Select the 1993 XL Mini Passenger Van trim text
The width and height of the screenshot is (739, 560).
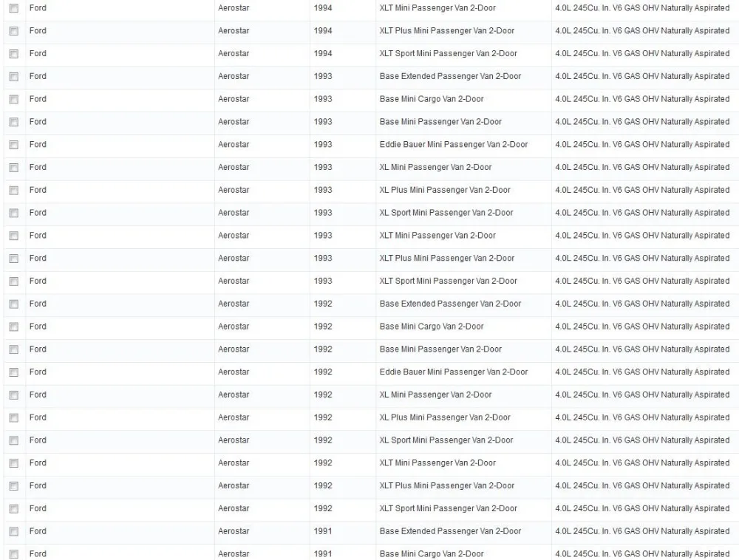point(435,167)
